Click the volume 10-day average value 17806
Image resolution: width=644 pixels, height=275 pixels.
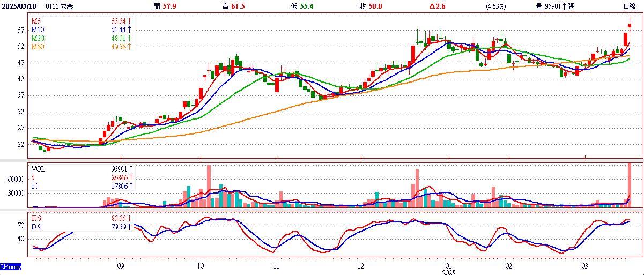(118, 186)
